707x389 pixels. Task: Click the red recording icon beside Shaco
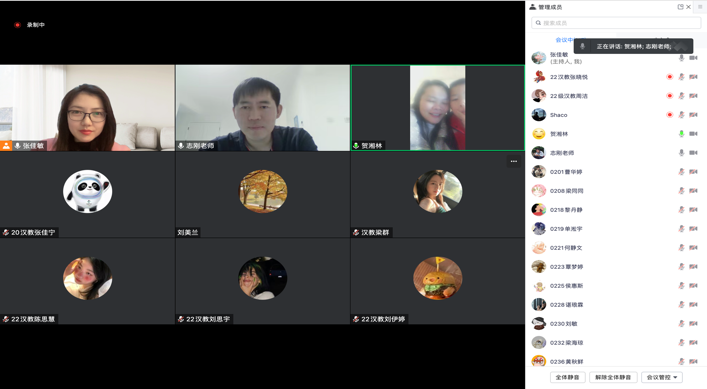tap(670, 115)
